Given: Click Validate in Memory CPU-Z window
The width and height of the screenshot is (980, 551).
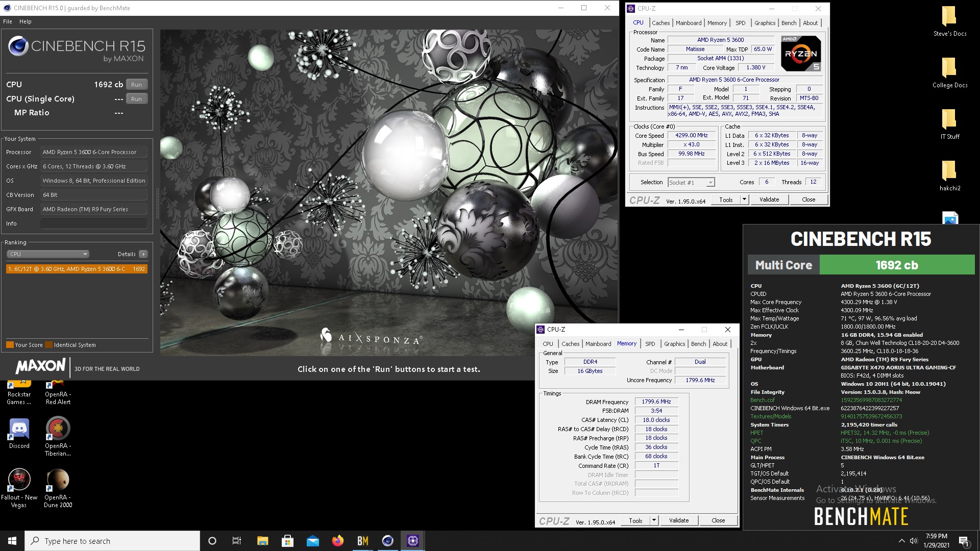Looking at the screenshot, I should click(x=678, y=520).
